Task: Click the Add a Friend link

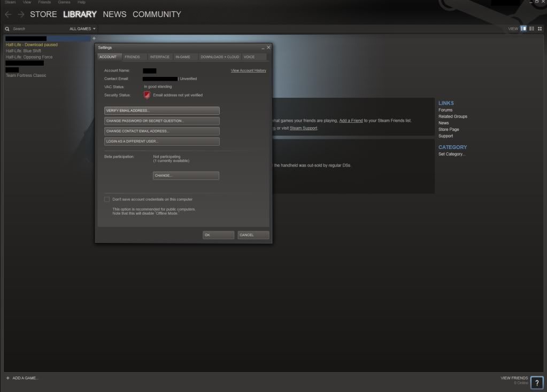Action: [x=351, y=121]
